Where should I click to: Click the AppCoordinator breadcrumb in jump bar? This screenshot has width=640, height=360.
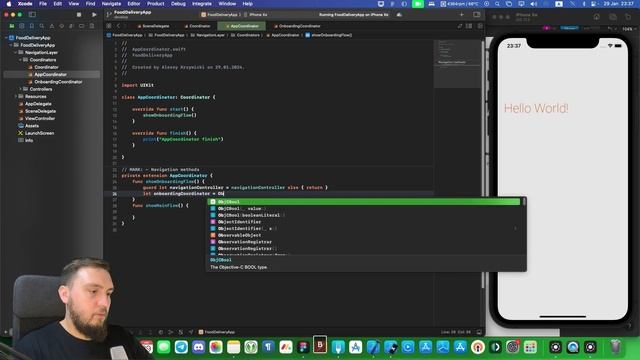[x=283, y=35]
